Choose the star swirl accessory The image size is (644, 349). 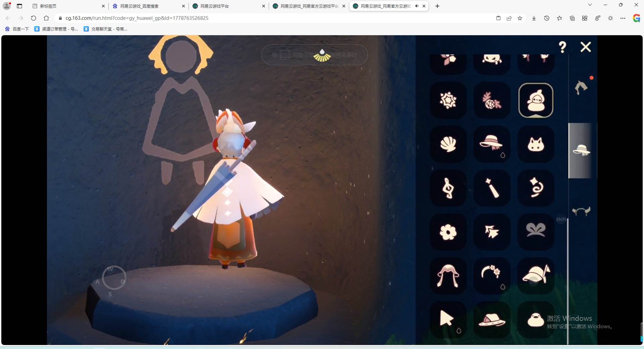pyautogui.click(x=536, y=188)
